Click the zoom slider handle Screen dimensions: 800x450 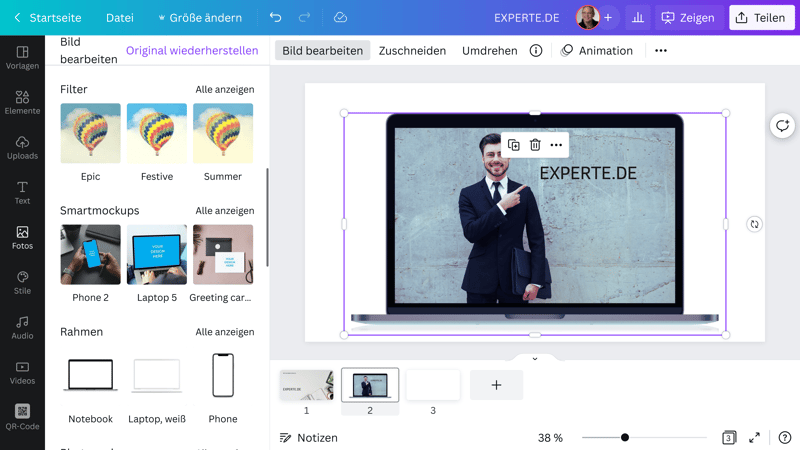click(x=624, y=437)
